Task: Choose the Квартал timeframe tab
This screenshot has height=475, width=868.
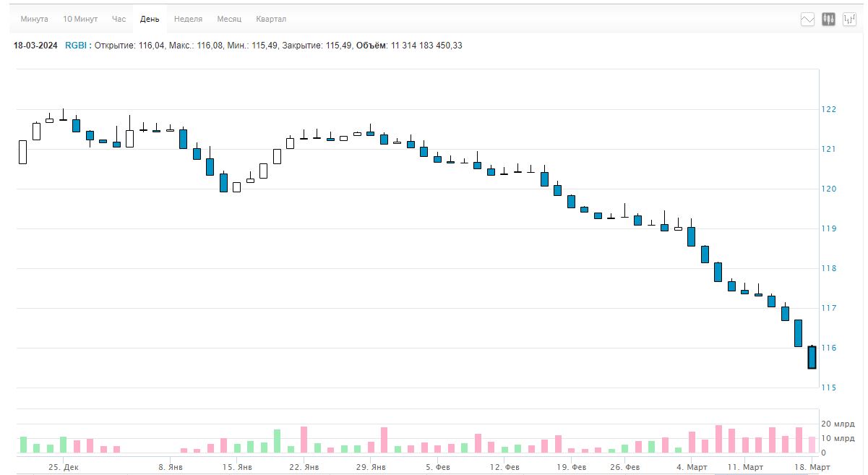Action: [271, 19]
